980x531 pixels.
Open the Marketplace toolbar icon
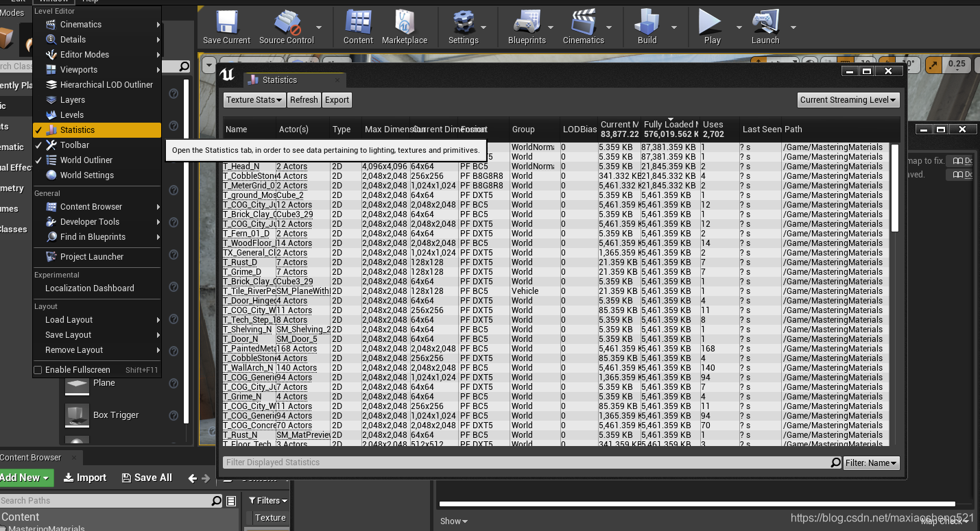coord(405,27)
